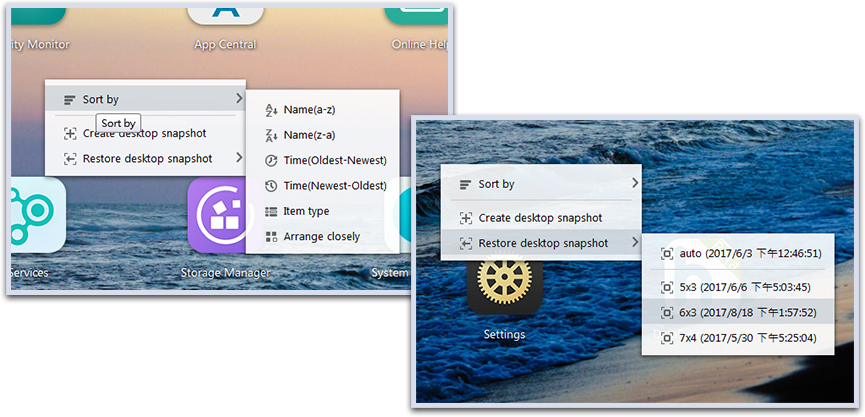Screen dimensions: 865x417
Task: Click Create snapshot icon in right menu
Action: point(466,218)
